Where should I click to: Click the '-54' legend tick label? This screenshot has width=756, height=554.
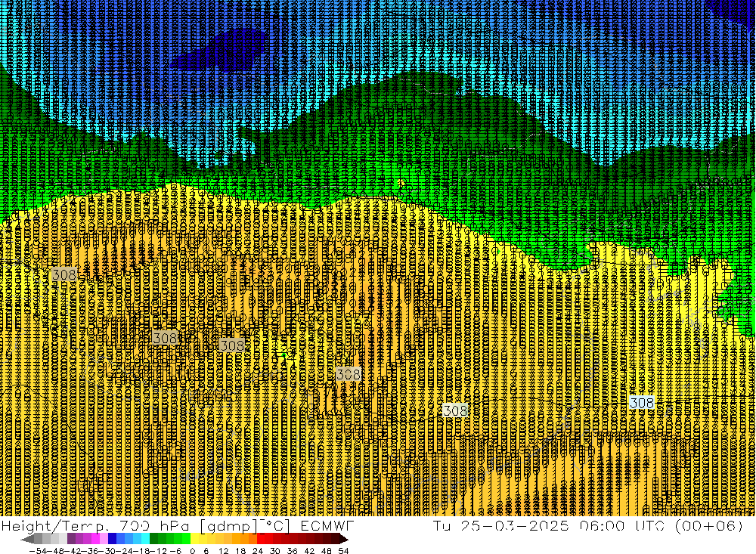38,551
